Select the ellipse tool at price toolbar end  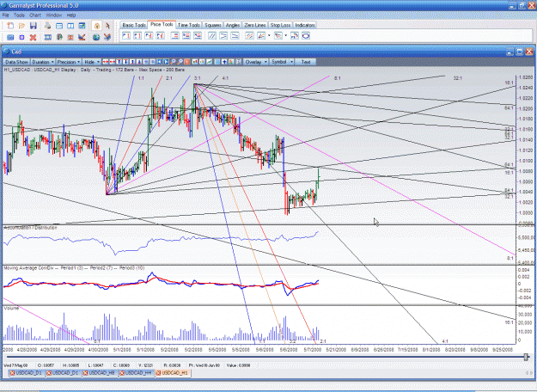click(x=306, y=35)
